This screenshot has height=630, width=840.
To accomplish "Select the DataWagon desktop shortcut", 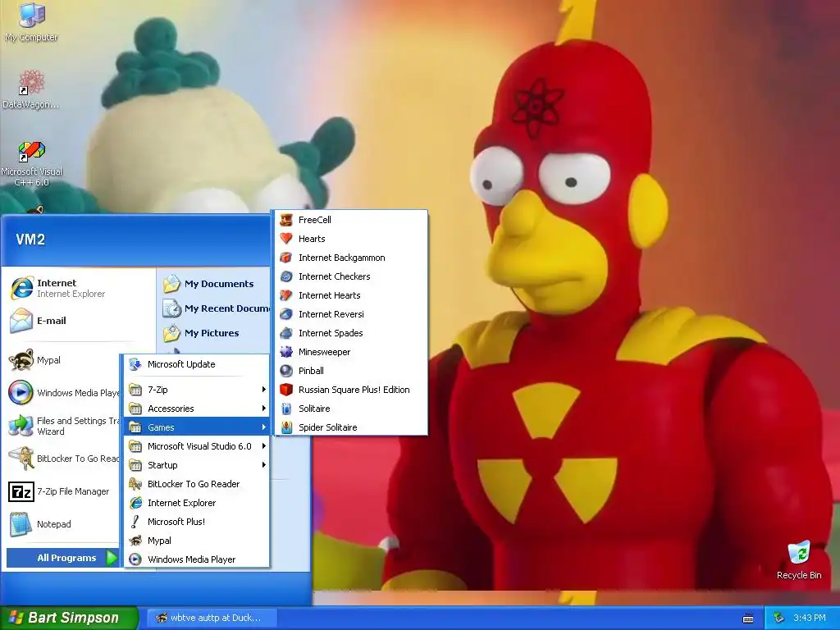I will pos(31,89).
